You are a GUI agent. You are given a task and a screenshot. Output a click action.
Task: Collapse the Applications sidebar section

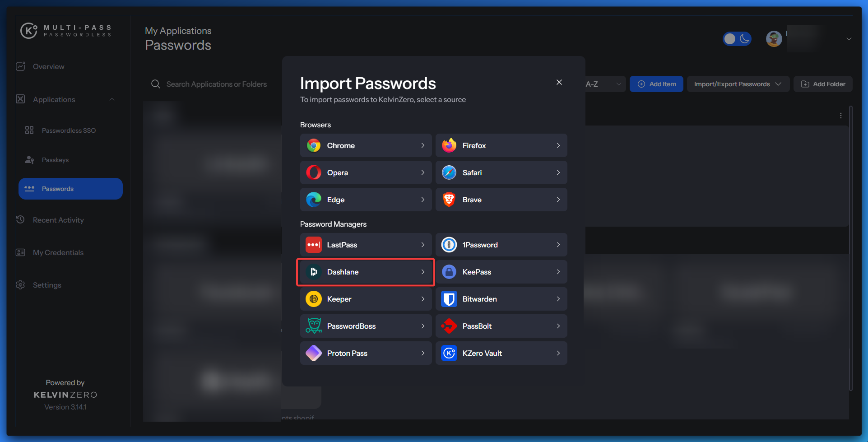(112, 99)
